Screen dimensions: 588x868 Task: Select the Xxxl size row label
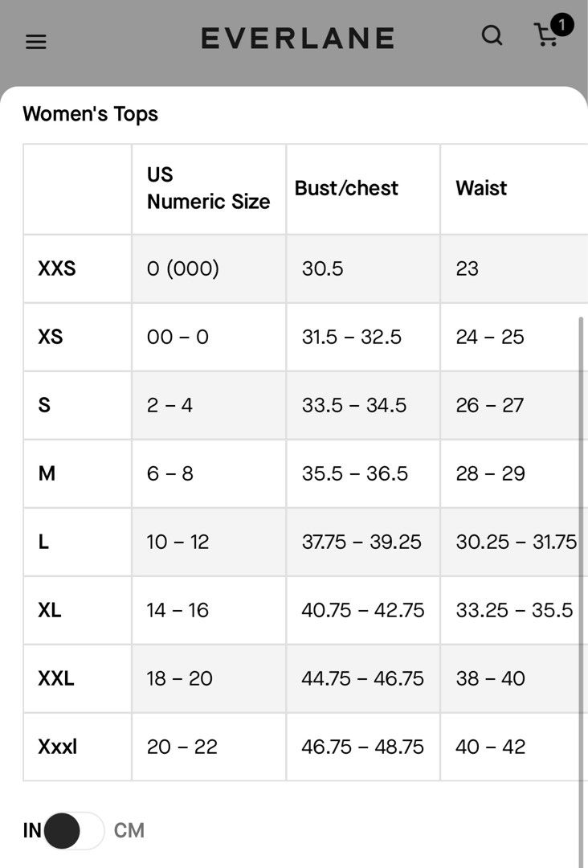click(58, 747)
